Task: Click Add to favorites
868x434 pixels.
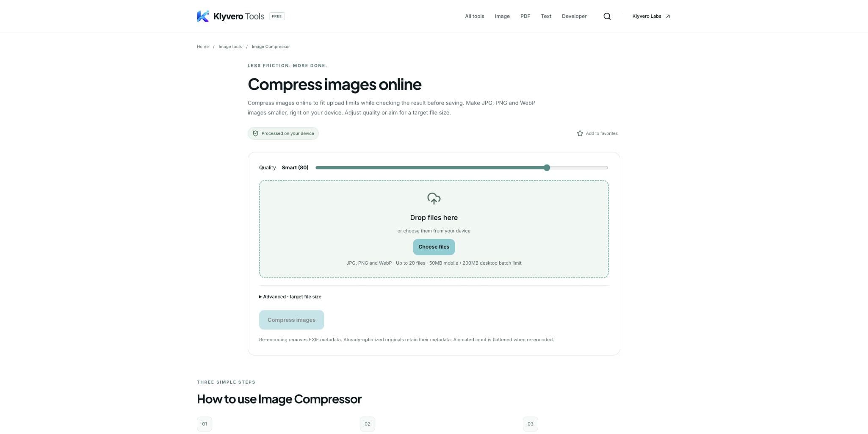Action: pos(597,133)
